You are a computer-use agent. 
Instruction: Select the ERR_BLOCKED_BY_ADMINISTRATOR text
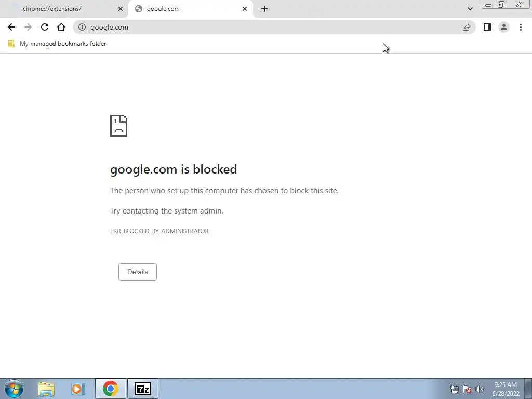point(159,231)
